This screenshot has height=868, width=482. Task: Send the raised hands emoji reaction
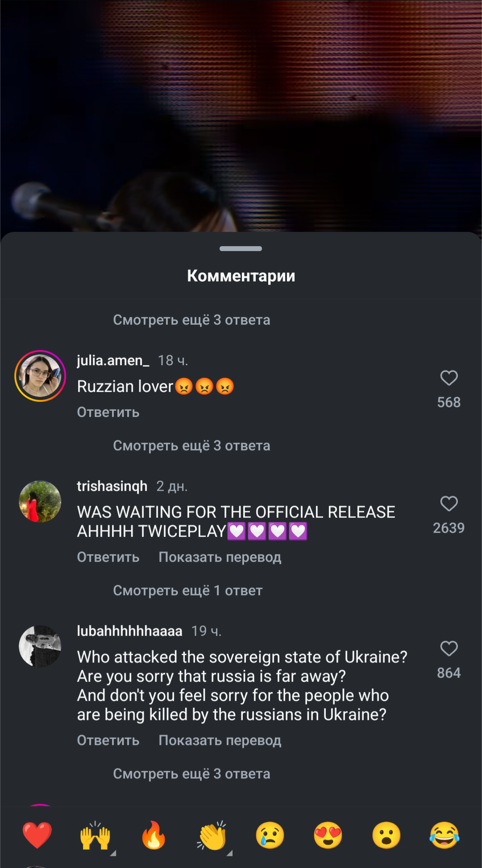95,835
